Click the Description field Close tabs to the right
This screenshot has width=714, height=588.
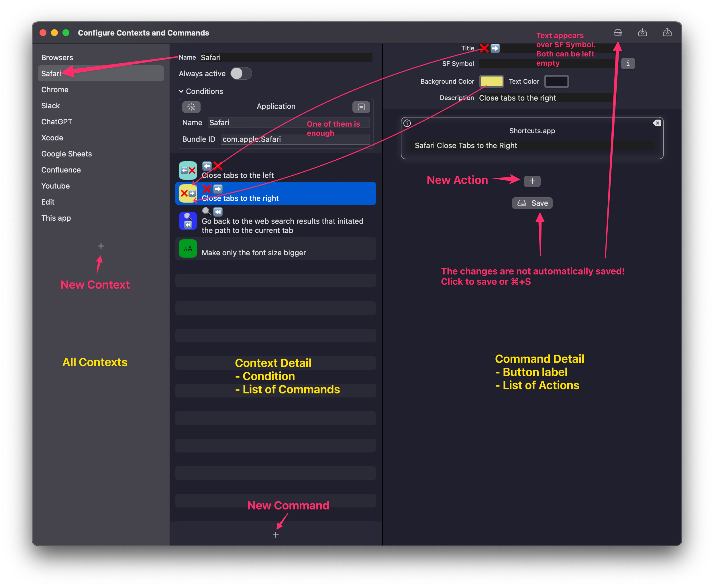tap(546, 98)
